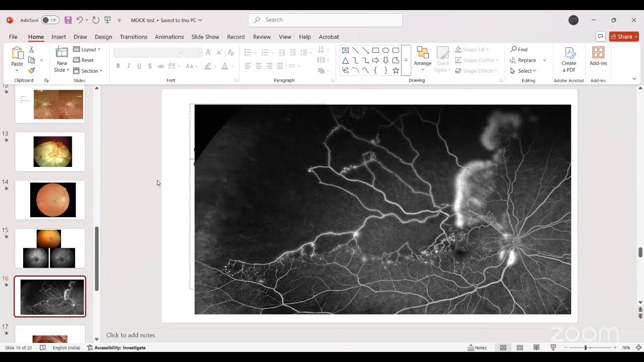Click the text highlight color button
This screenshot has height=362, width=644.
207,66
